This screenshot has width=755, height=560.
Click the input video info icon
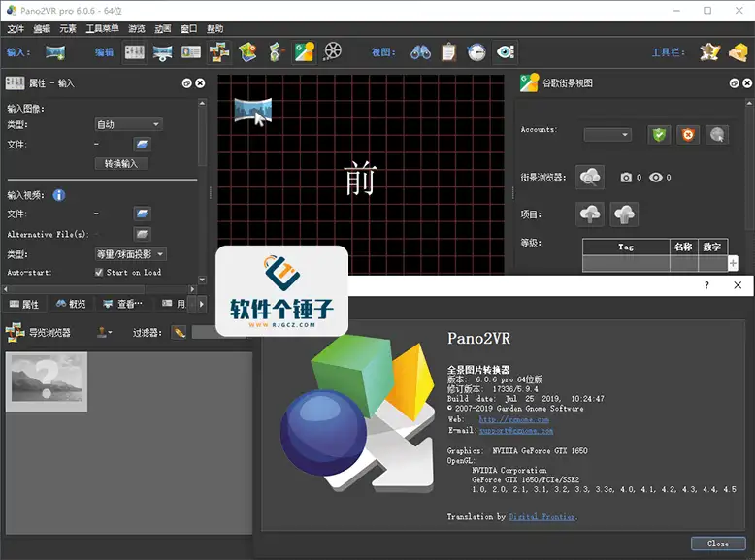59,195
